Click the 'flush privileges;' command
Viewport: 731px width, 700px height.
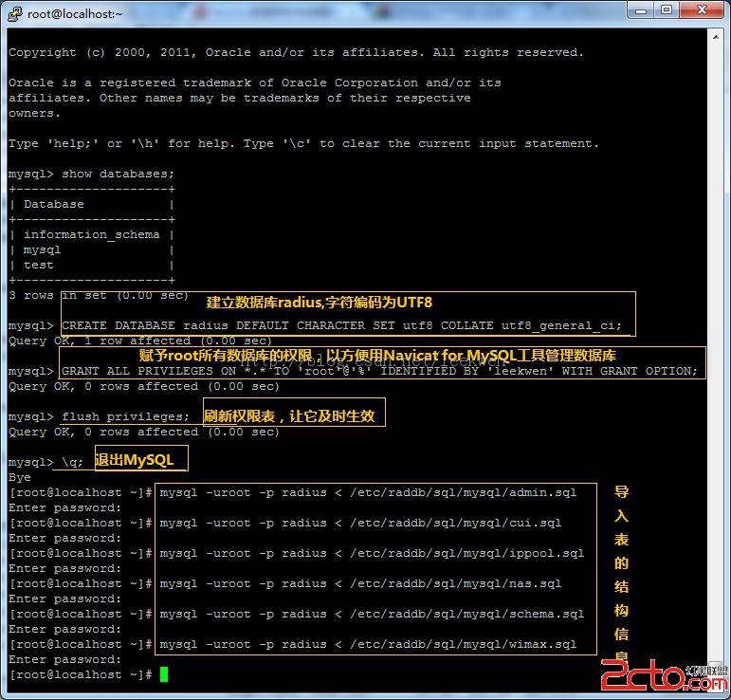(x=125, y=416)
